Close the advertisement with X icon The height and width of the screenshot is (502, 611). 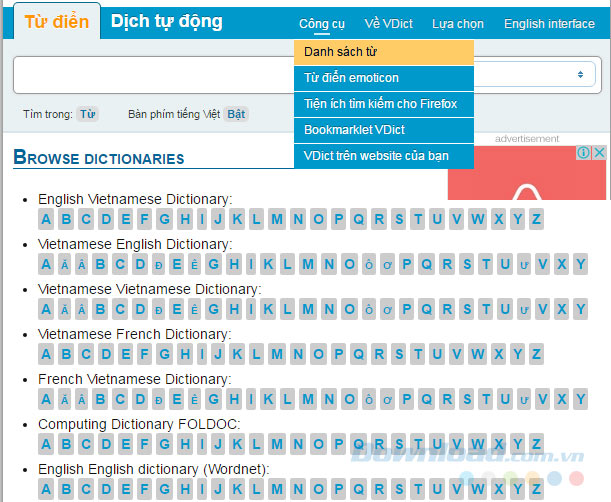coord(599,152)
